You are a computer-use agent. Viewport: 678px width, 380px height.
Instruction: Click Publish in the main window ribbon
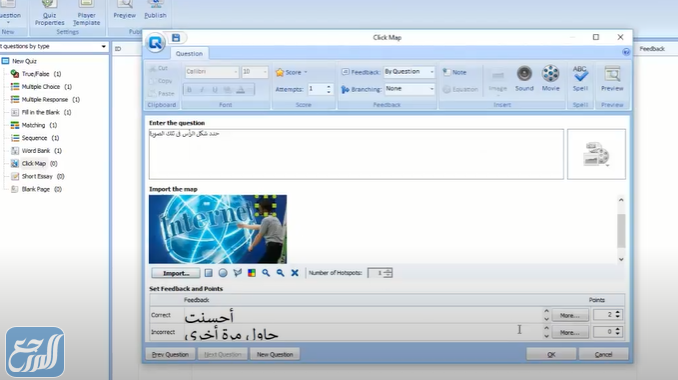(x=155, y=10)
